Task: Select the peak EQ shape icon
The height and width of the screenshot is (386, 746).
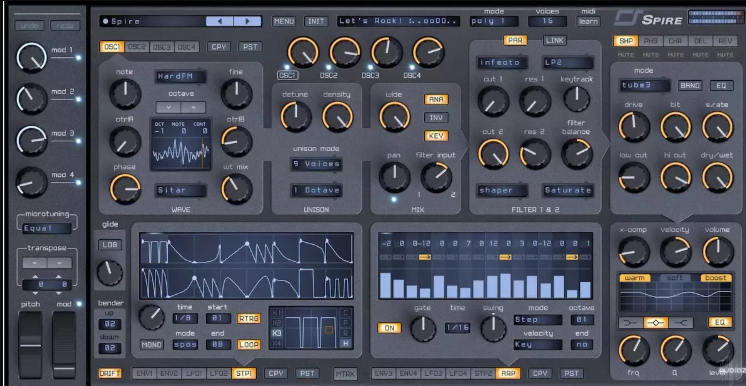Action: (x=656, y=323)
